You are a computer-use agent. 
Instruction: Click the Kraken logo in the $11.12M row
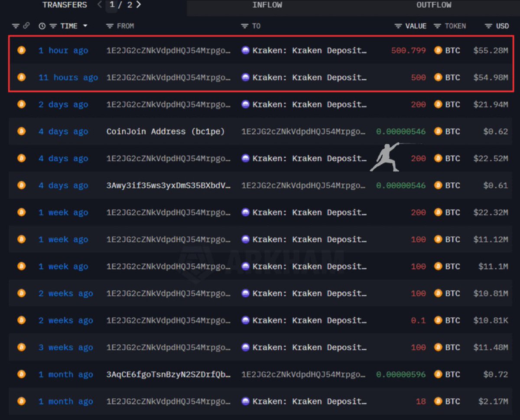click(x=246, y=239)
